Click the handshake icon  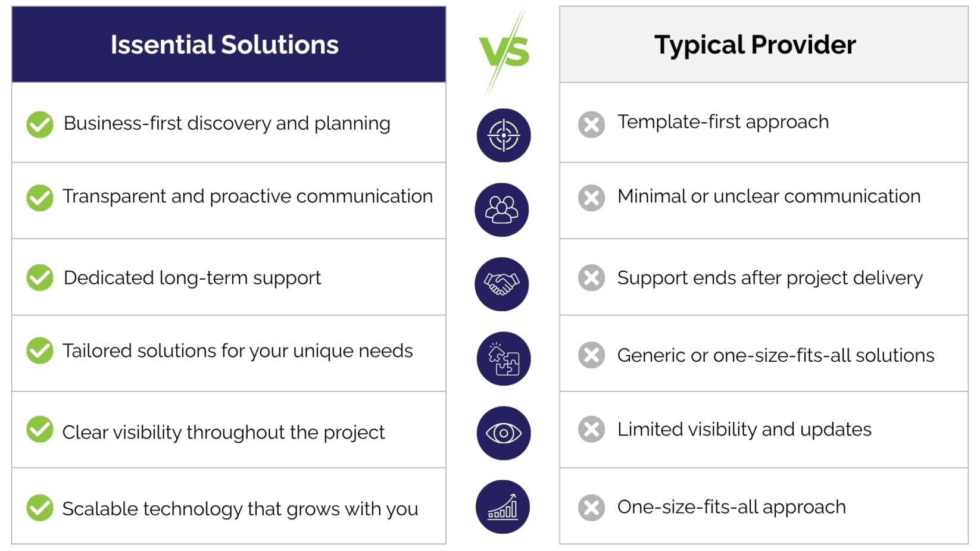click(x=502, y=284)
